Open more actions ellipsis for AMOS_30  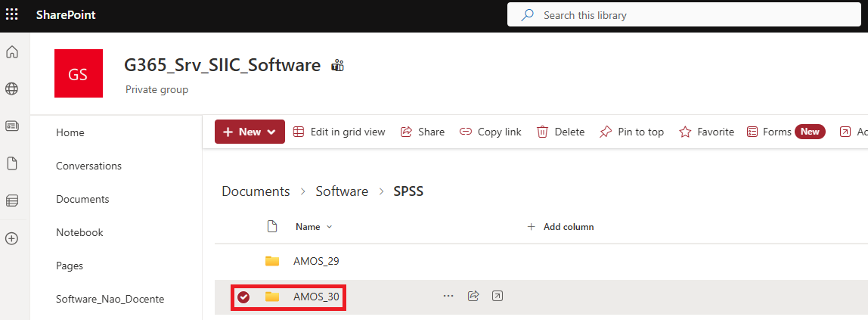448,296
